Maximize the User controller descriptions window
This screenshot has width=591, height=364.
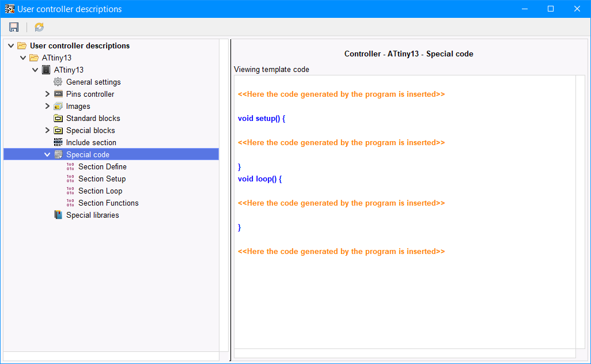[551, 9]
